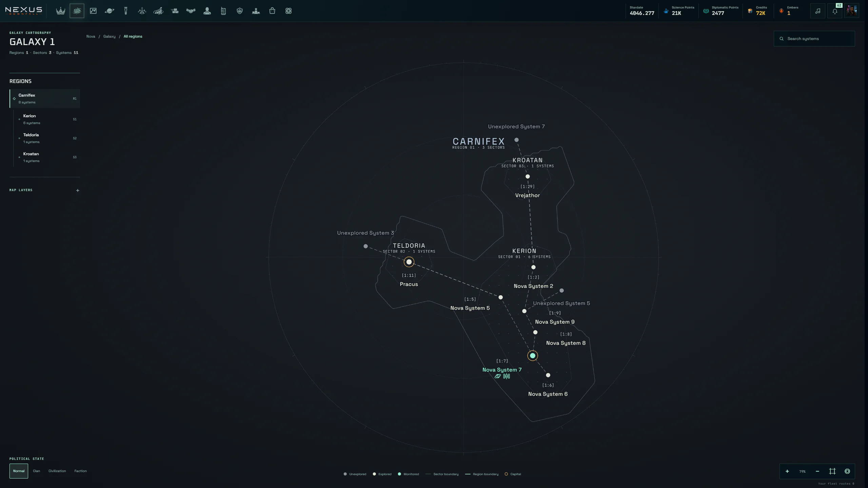Click the Vrejathor system label
Image resolution: width=868 pixels, height=488 pixels.
point(528,195)
